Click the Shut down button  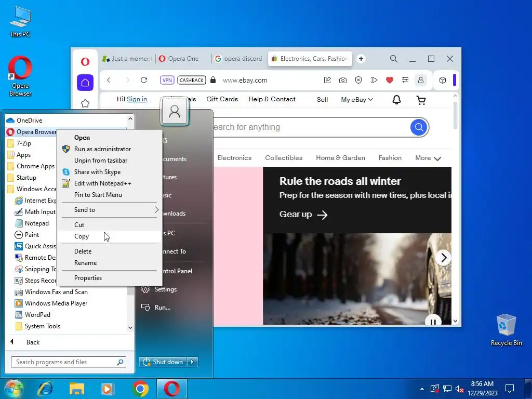click(163, 362)
